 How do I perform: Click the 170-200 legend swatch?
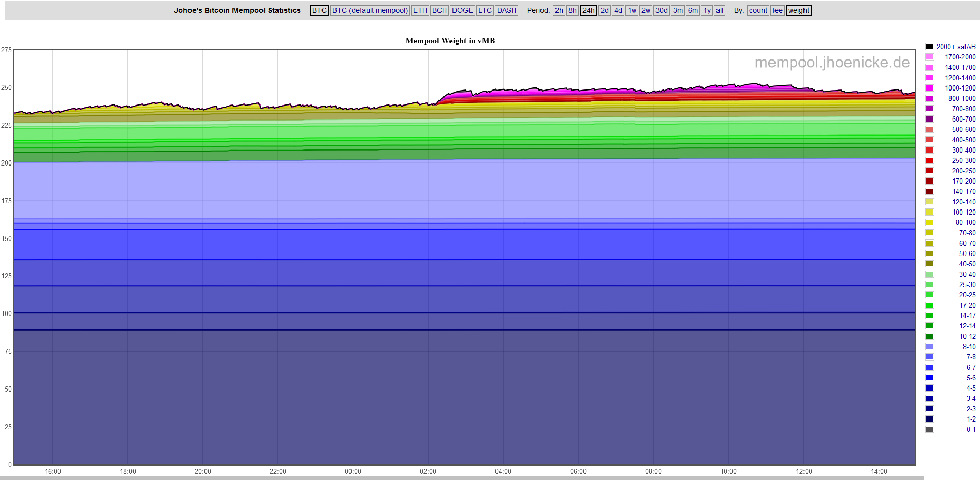(930, 181)
